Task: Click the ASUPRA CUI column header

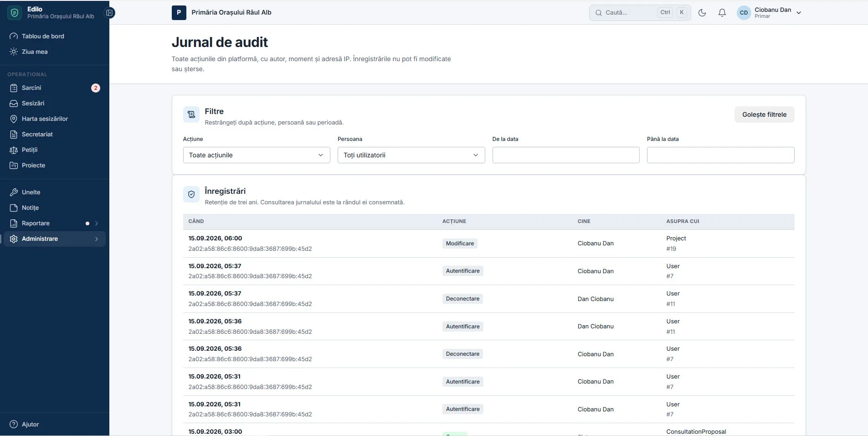Action: coord(683,221)
